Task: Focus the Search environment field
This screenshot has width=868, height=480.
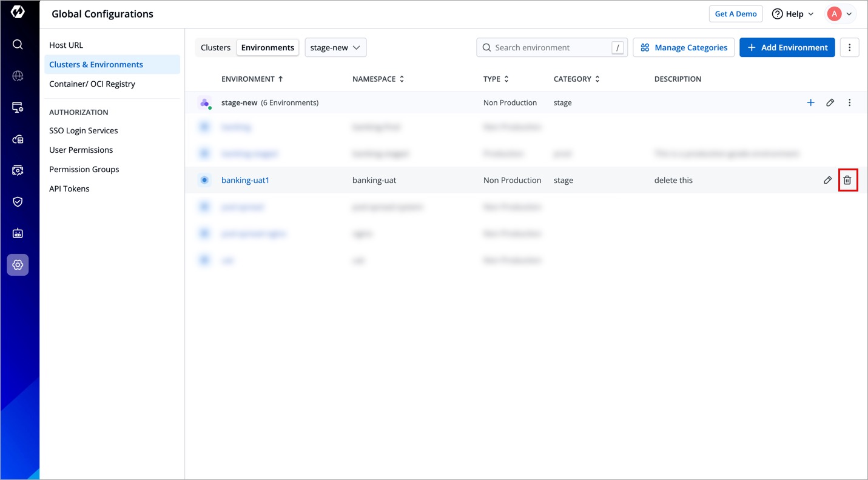Action: pyautogui.click(x=549, y=47)
